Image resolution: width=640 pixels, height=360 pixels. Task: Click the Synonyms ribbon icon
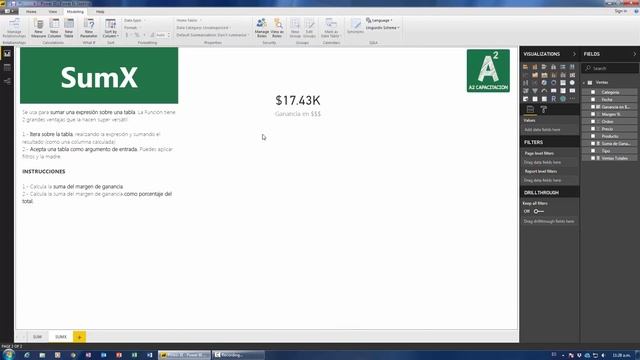(x=355, y=27)
